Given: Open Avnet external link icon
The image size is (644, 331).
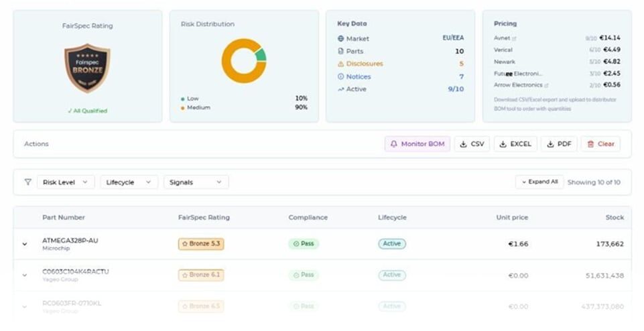Looking at the screenshot, I should click(514, 38).
